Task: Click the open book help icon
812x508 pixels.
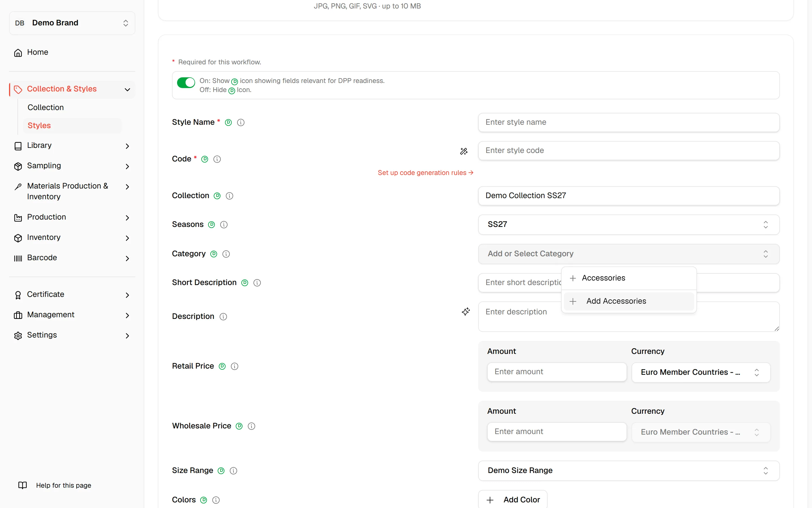Action: 23,485
